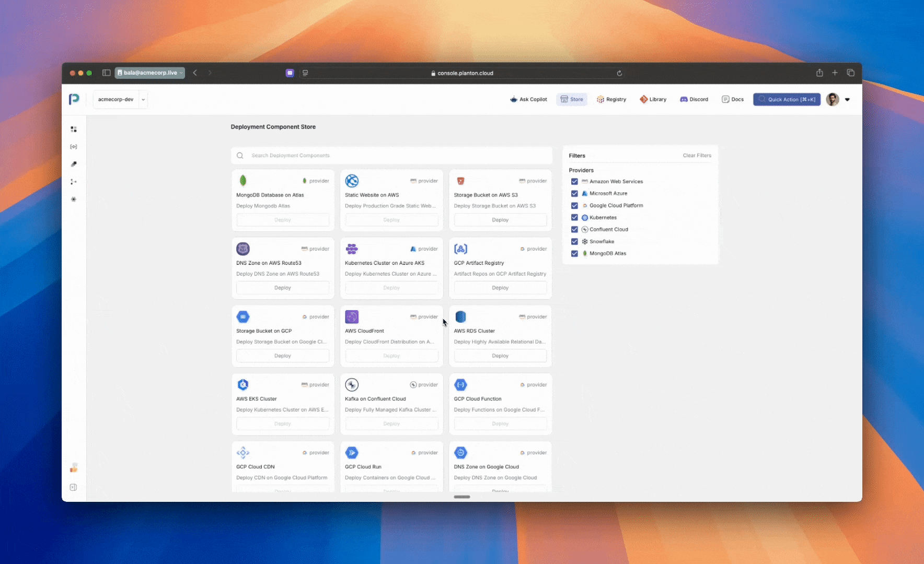Toggle the Safari sidebar icon

click(x=106, y=73)
